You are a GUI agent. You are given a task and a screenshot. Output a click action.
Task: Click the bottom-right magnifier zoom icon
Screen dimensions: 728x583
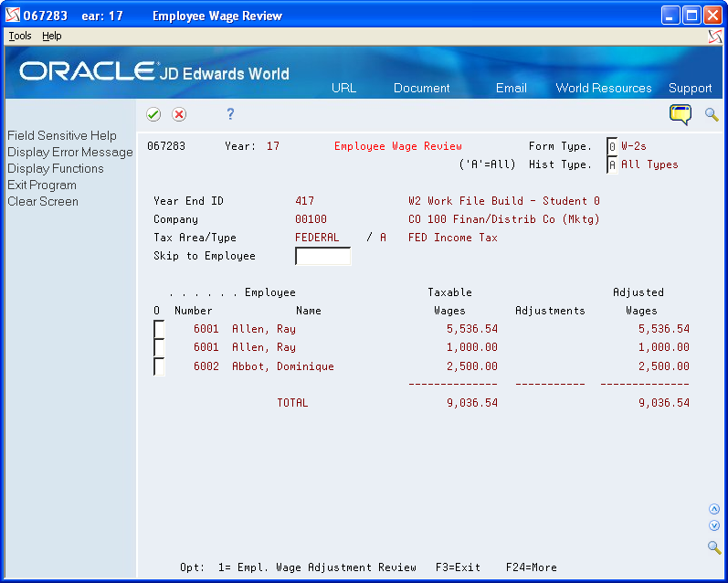pos(714,547)
